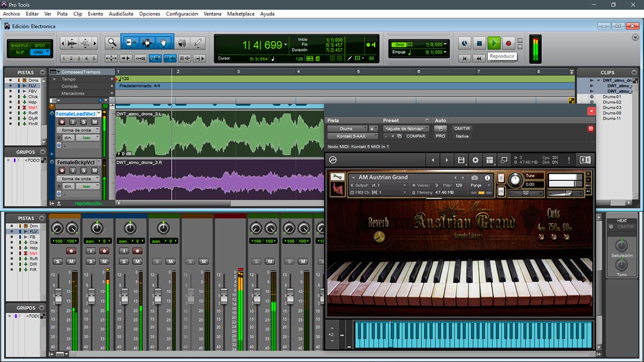Open Pista menu
The height and width of the screenshot is (362, 644).
pyautogui.click(x=62, y=14)
